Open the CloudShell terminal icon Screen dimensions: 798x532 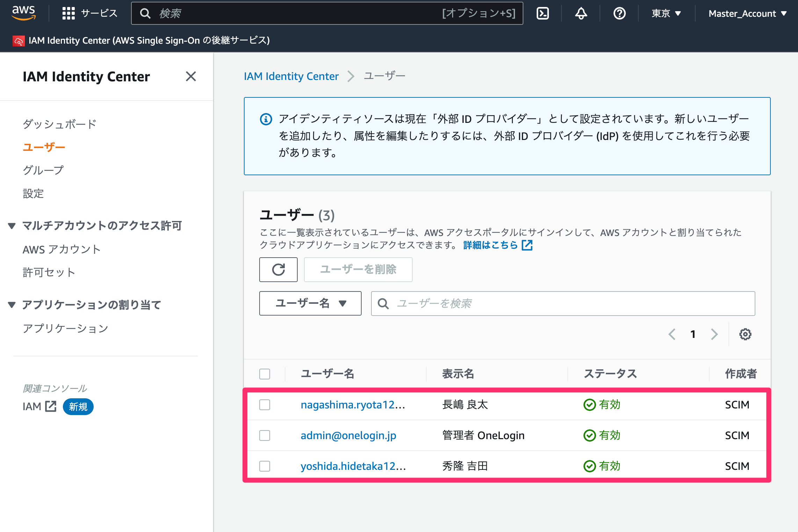543,13
